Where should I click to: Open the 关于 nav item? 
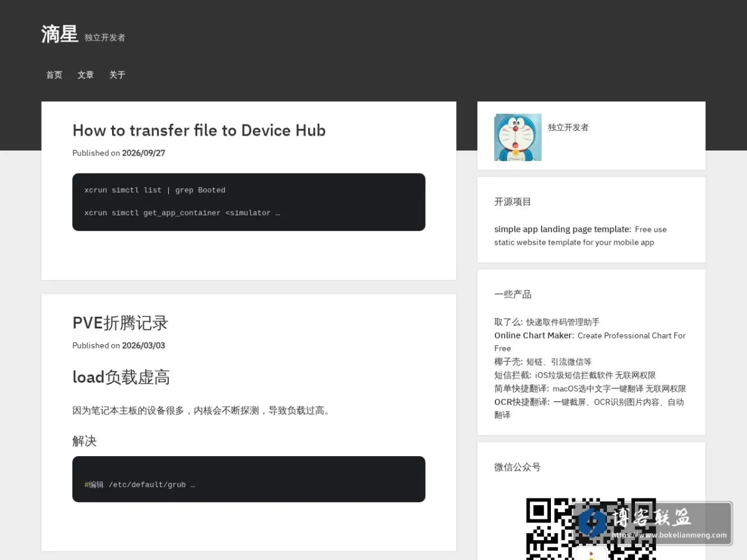(117, 75)
